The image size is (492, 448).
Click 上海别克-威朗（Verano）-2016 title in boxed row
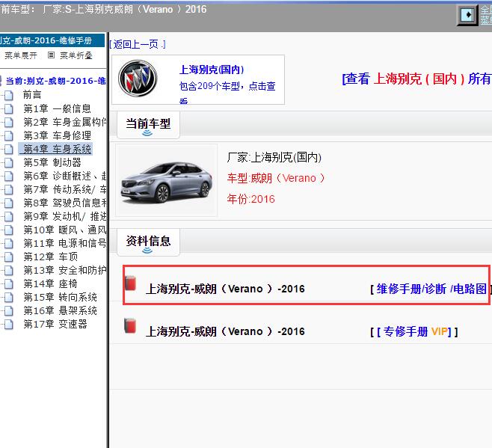(225, 289)
